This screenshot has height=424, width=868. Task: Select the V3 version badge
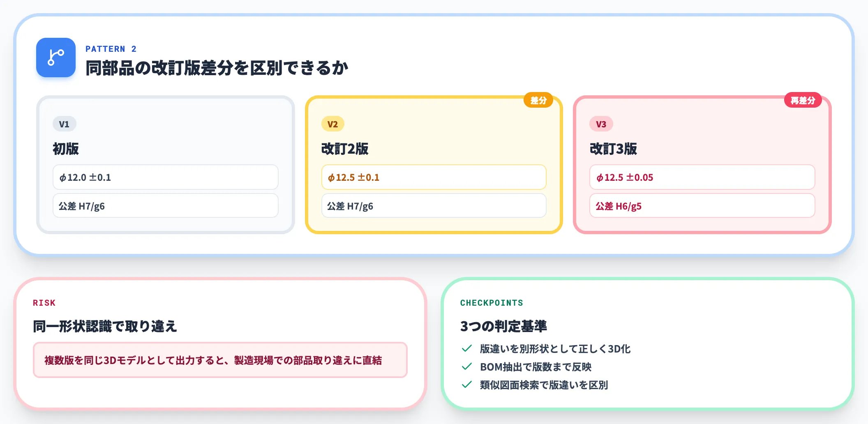tap(601, 124)
